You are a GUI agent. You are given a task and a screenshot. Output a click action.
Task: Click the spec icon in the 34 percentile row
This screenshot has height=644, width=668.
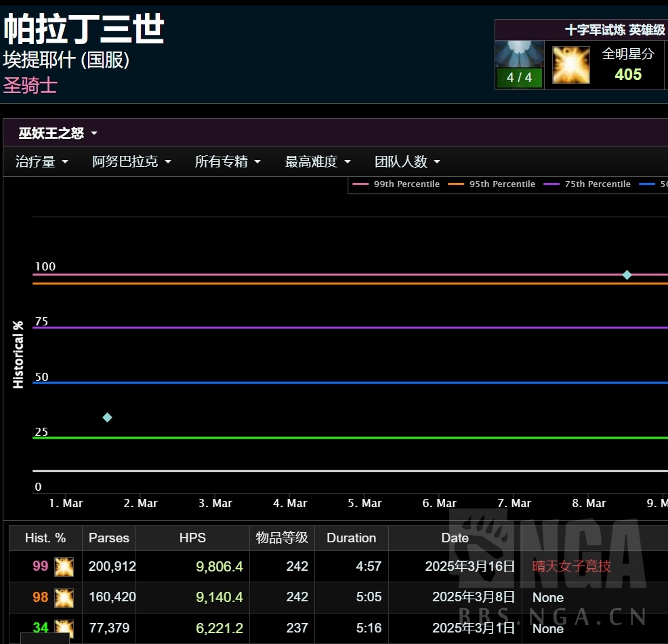pyautogui.click(x=64, y=628)
